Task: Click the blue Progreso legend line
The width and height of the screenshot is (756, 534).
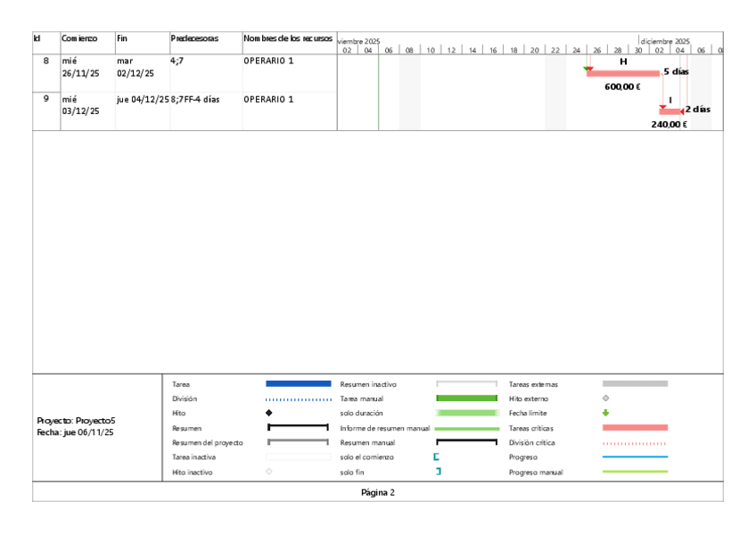Action: pos(635,457)
